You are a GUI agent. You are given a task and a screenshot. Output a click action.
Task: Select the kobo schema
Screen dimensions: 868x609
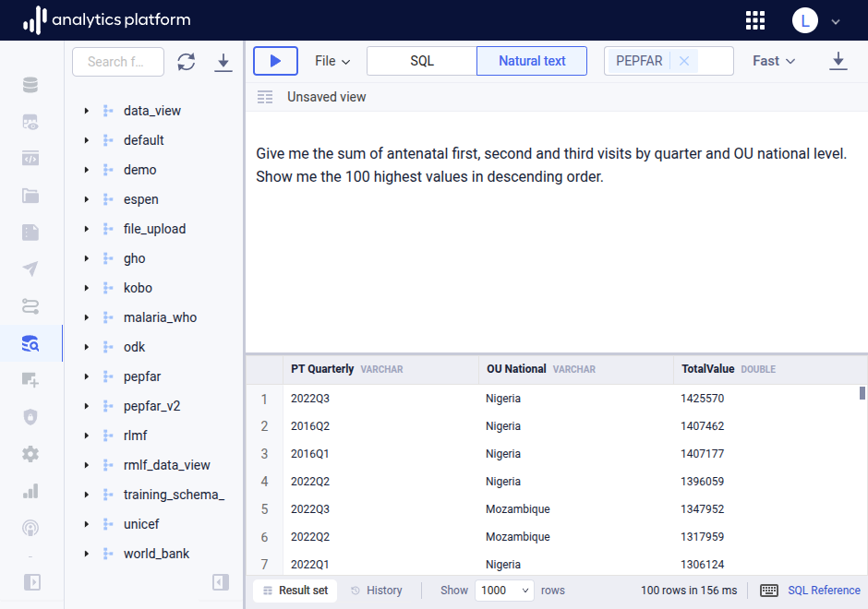tap(138, 288)
